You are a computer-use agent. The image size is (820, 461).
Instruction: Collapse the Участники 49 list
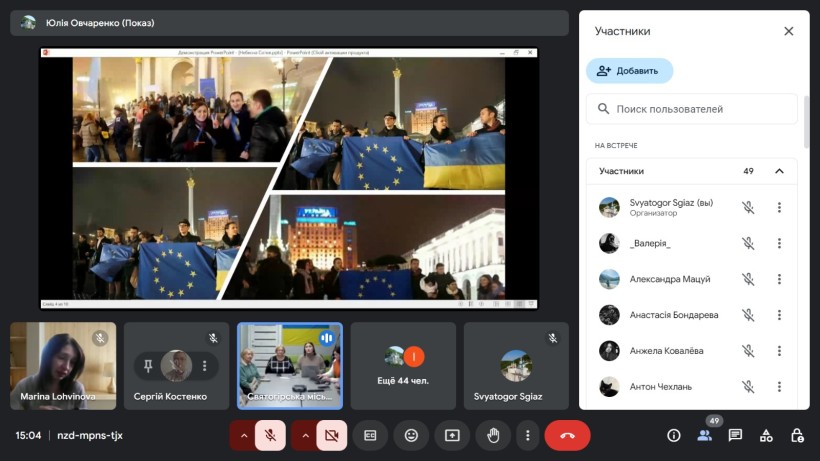pos(779,171)
